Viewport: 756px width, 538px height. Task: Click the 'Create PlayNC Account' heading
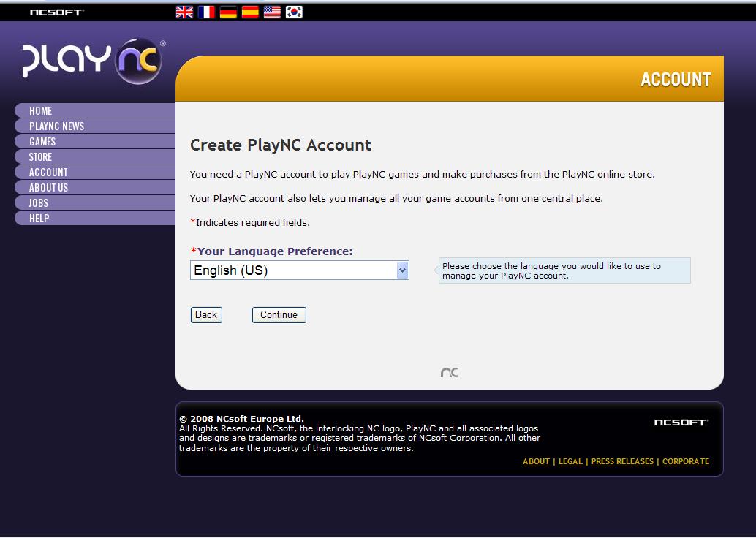click(x=281, y=145)
